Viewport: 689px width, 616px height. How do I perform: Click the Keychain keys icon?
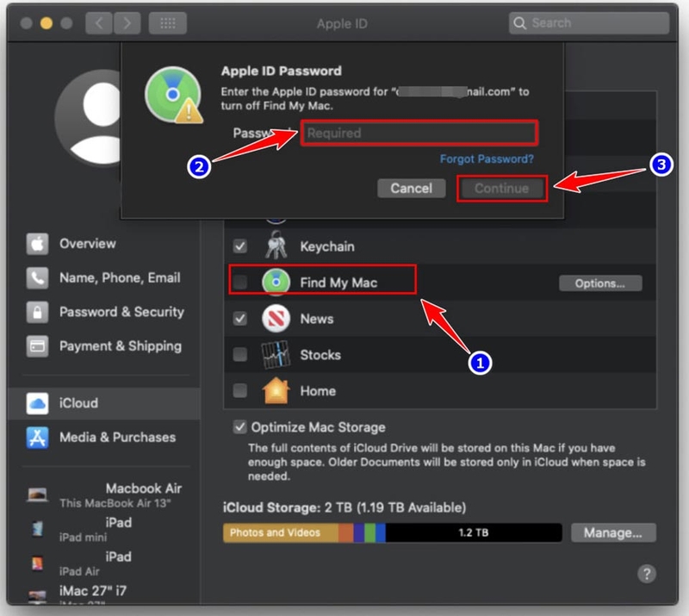click(276, 245)
